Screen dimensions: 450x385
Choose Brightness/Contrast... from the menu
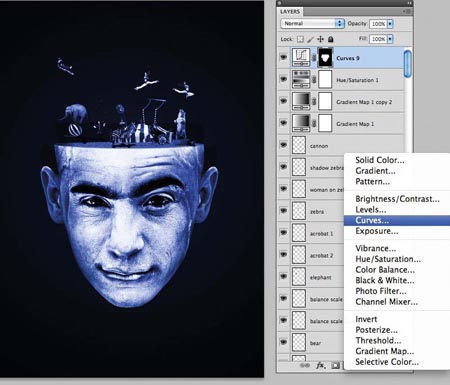click(397, 199)
